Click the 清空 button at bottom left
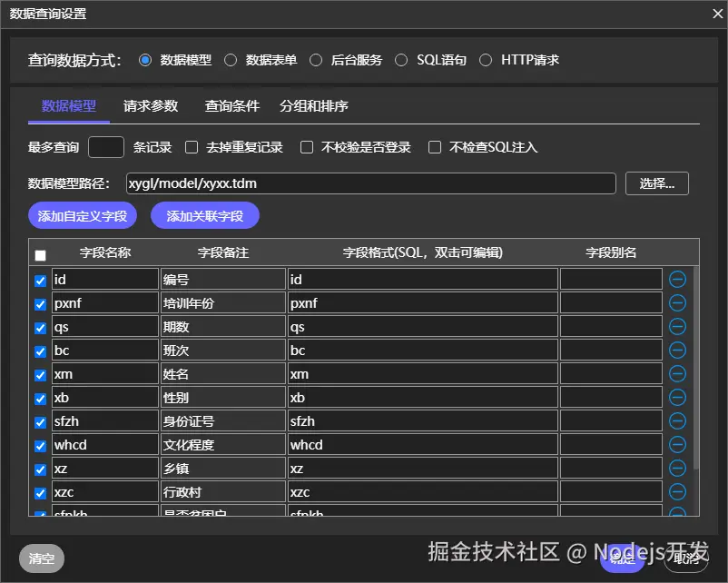Image resolution: width=728 pixels, height=583 pixels. point(41,558)
